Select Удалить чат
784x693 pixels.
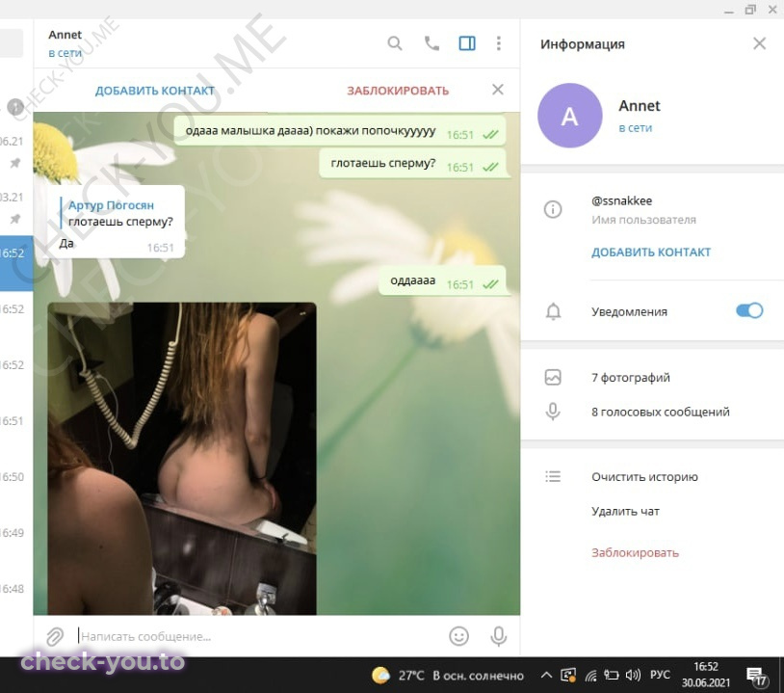click(625, 512)
